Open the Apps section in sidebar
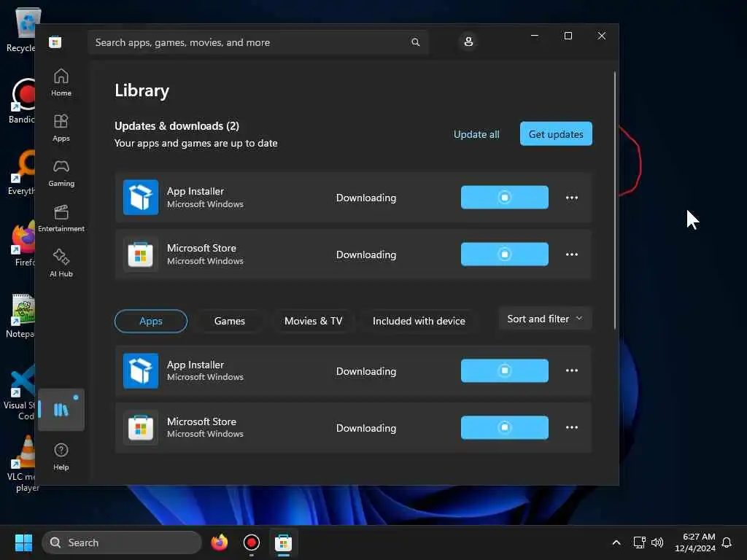747x560 pixels. click(61, 128)
